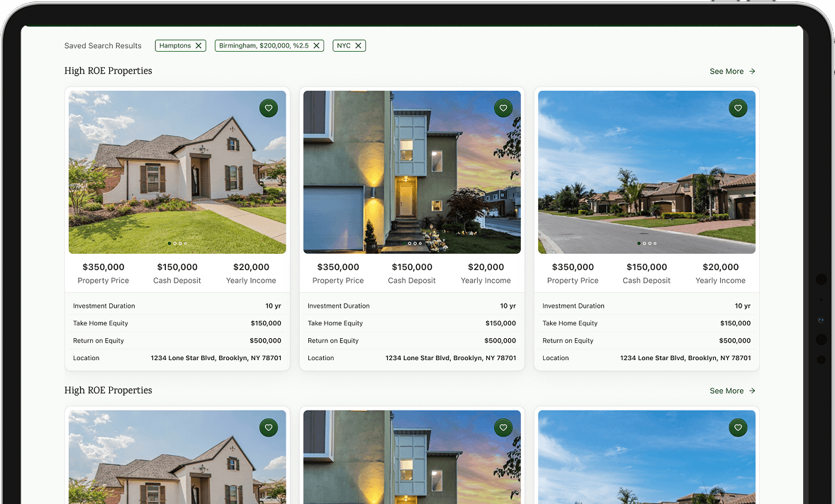
Task: Open the palm tree street photo
Action: 646,172
